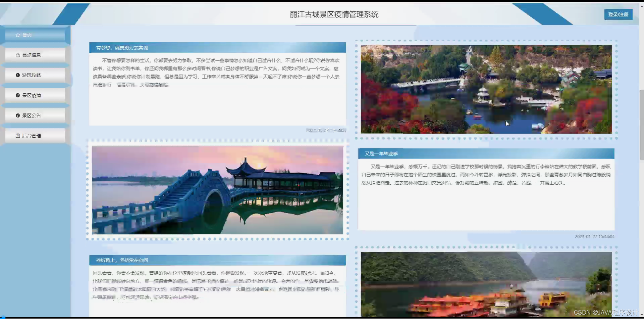Screen dimensions: 644x319
Task: Open the 首页 menu item
Action: pos(35,35)
